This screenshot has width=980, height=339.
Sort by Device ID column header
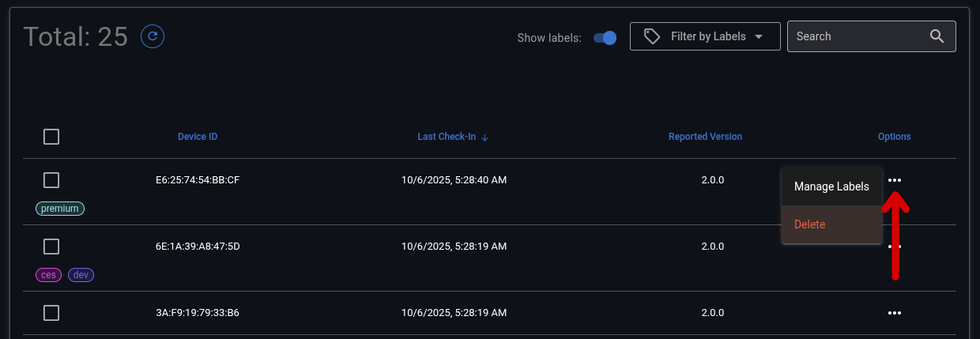(x=198, y=137)
